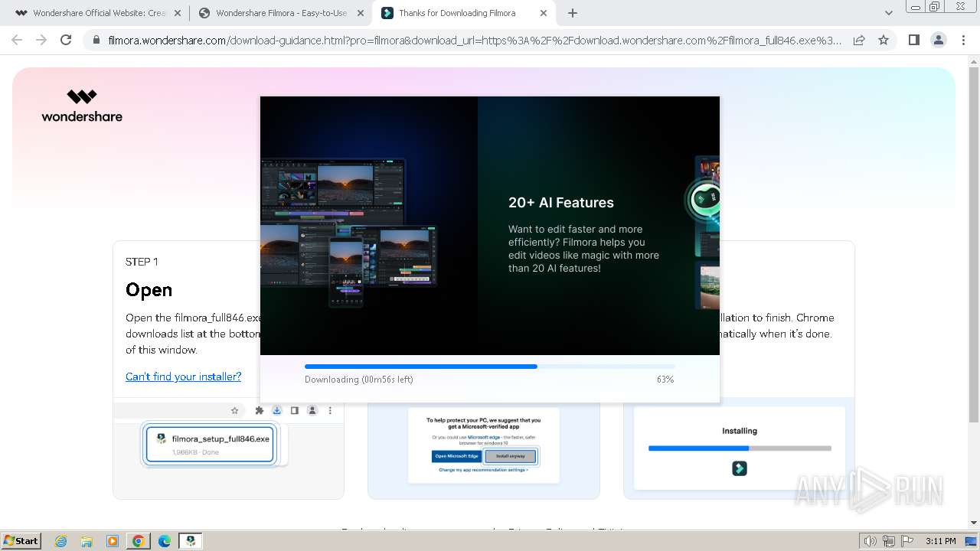Expand the tab search dropdown
This screenshot has width=980, height=551.
[889, 13]
